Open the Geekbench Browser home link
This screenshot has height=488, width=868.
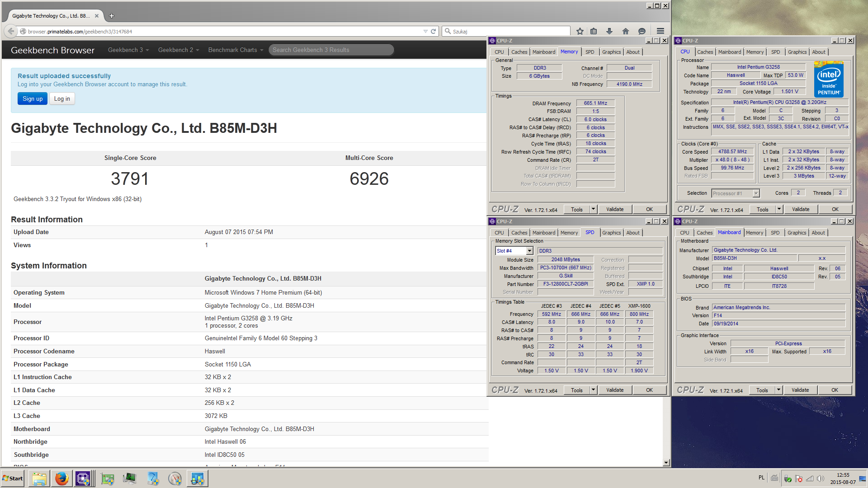[52, 50]
